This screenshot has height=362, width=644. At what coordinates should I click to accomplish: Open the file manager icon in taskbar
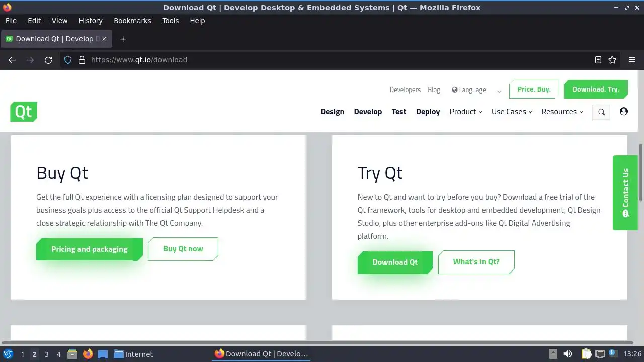point(72,354)
